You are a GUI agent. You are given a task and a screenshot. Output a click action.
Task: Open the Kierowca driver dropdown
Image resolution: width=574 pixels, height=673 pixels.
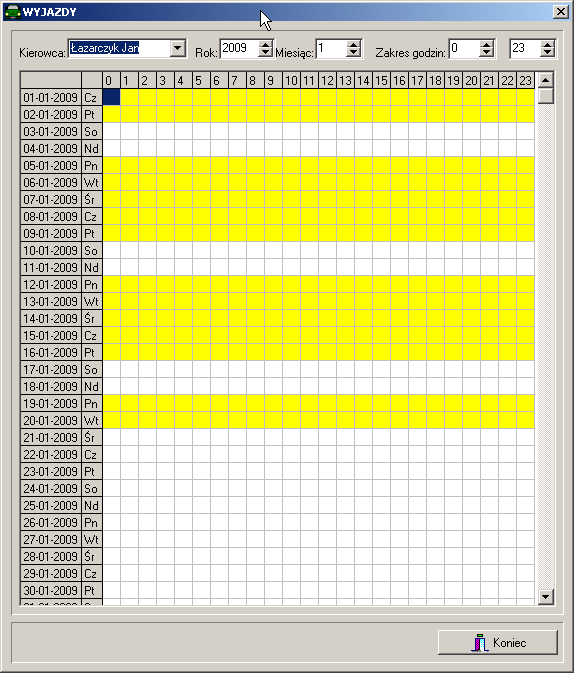(x=177, y=48)
